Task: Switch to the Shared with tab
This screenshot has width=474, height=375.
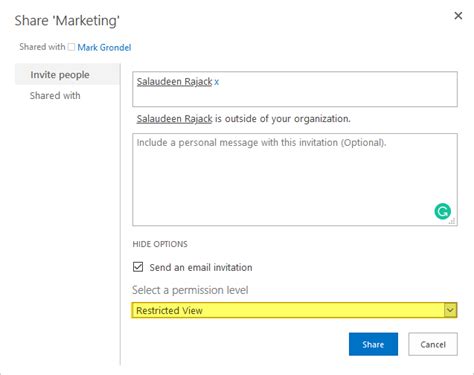Action: [55, 96]
